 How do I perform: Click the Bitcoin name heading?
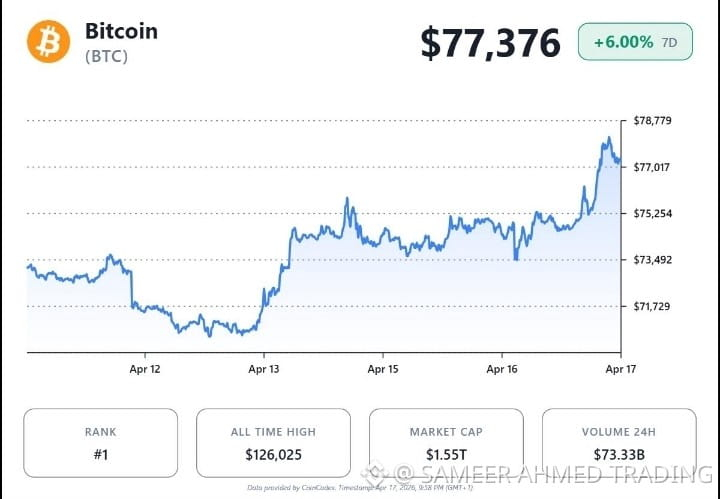click(x=121, y=31)
